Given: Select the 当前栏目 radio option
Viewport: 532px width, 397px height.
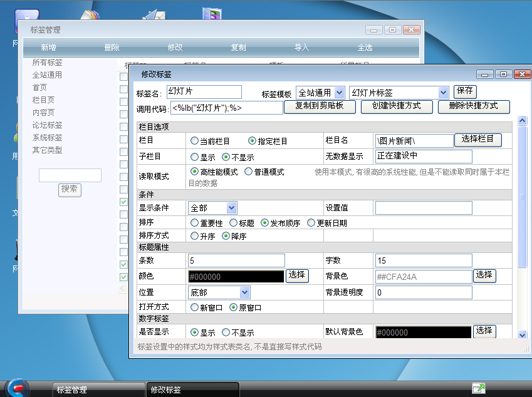Looking at the screenshot, I should [195, 141].
